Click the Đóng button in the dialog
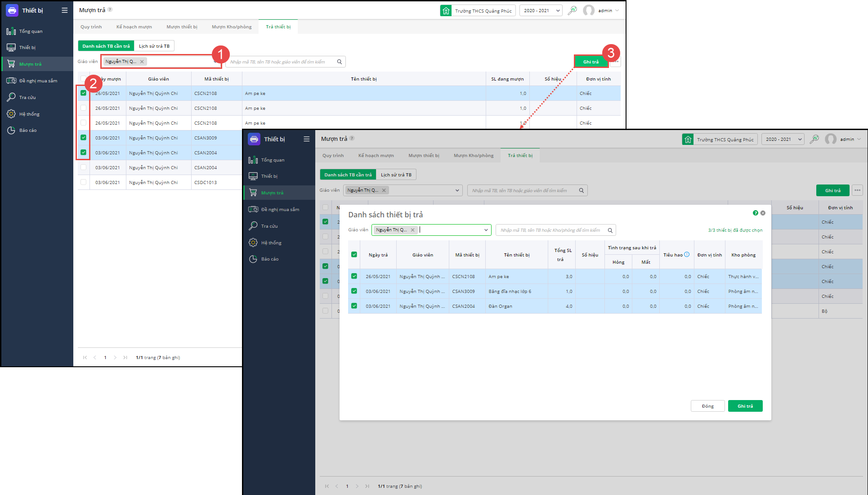 (707, 406)
